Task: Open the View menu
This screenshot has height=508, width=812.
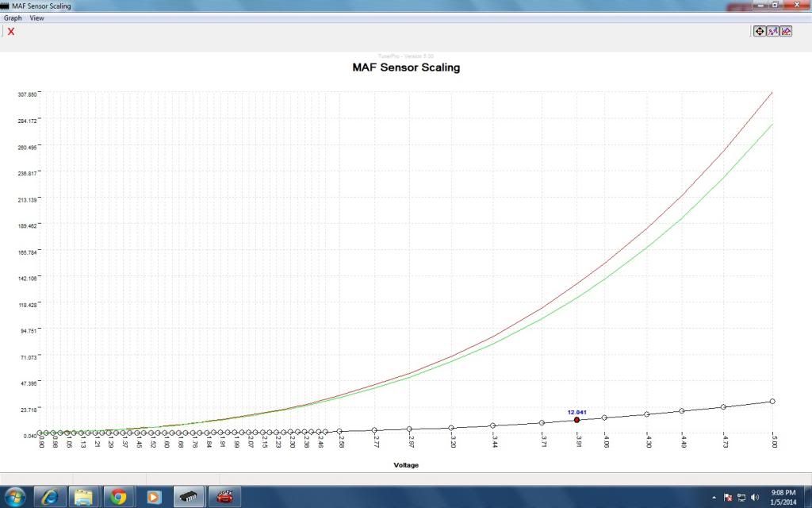Action: 36,17
